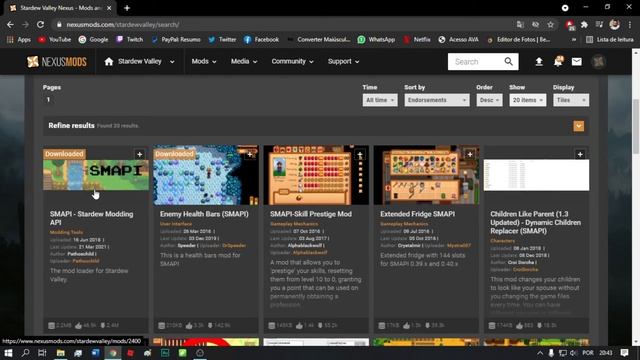The height and width of the screenshot is (360, 640).
Task: Open SMAPI-Skill Prestige Mod link
Action: 311,214
